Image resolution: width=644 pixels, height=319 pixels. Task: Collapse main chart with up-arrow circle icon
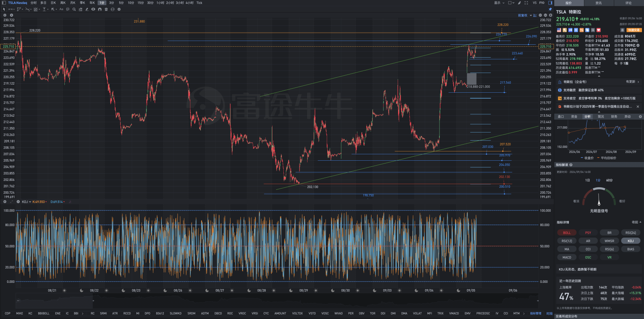tap(11, 15)
